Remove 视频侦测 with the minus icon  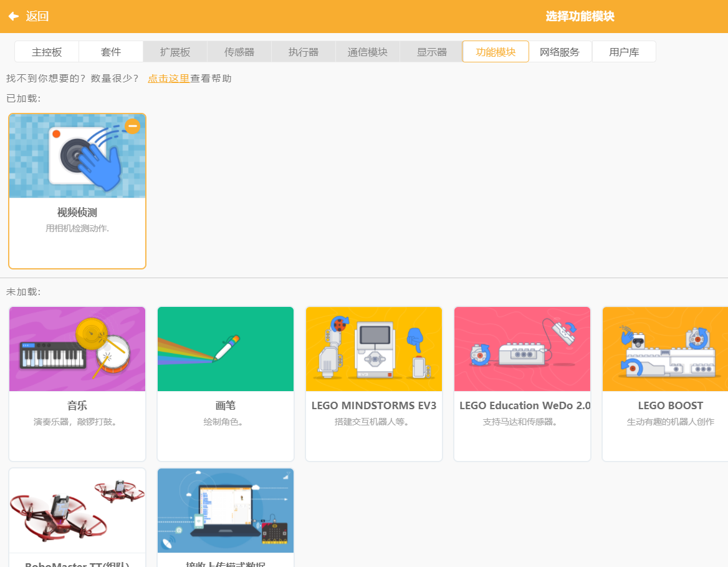[x=132, y=126]
